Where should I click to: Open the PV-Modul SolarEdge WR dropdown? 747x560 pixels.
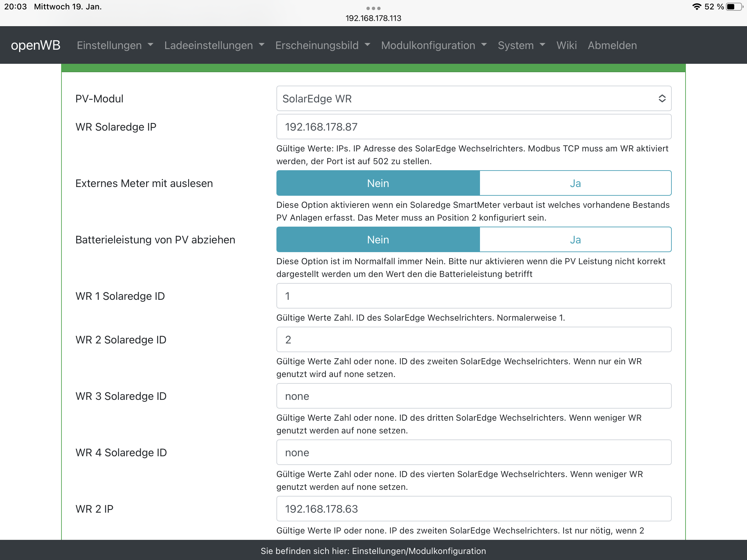474,99
